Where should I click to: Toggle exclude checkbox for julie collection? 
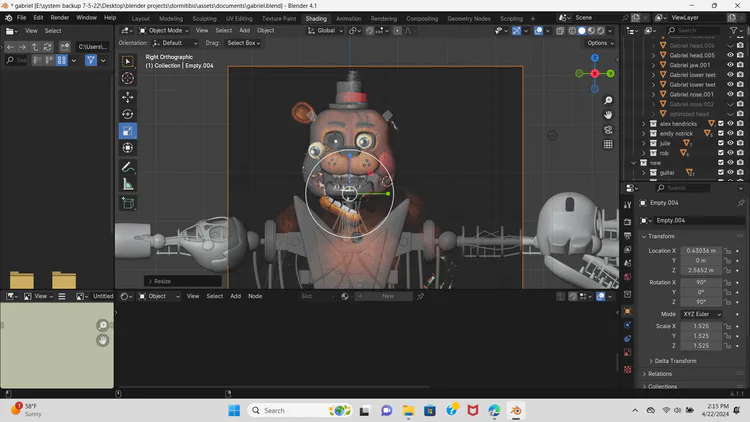[x=721, y=143]
